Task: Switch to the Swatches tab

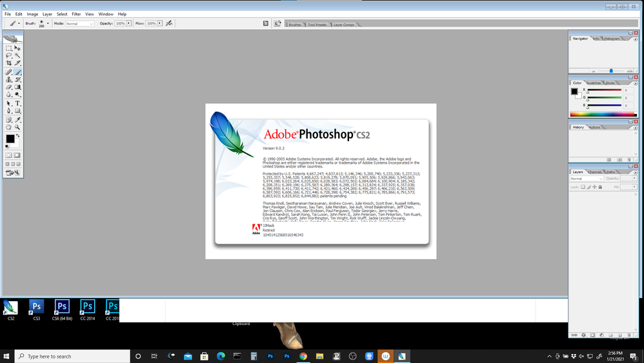Action: point(594,83)
